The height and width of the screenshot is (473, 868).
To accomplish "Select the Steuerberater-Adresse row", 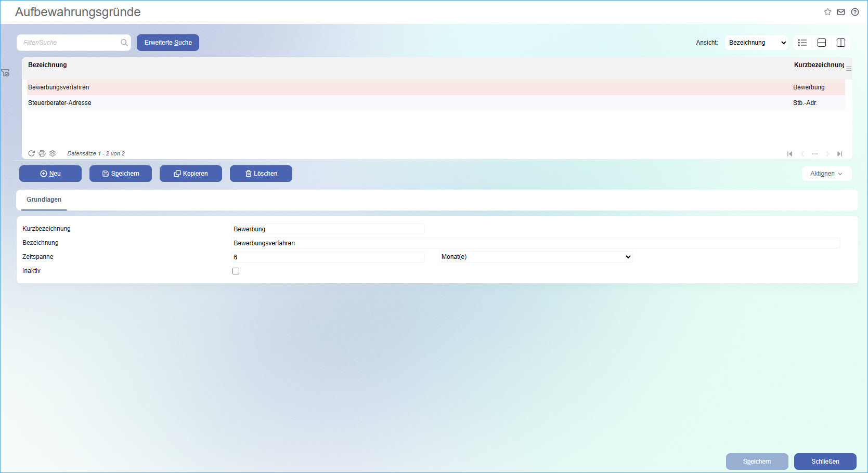I will 436,103.
